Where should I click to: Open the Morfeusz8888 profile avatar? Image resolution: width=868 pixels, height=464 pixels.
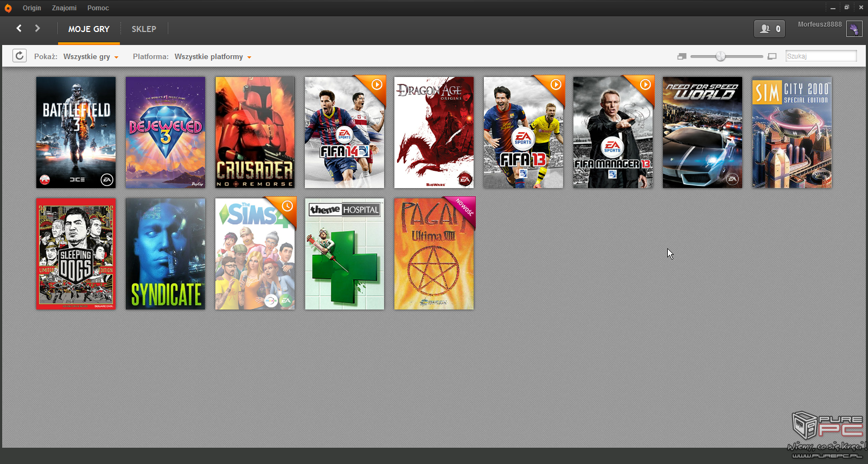point(854,29)
